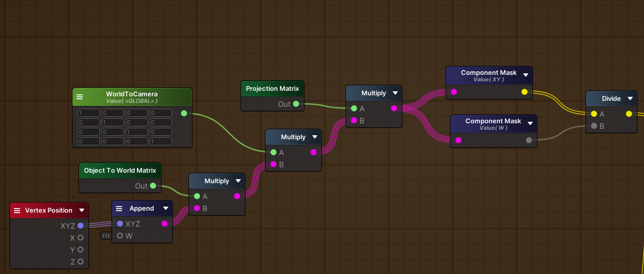Select the Projection Matrix node title
Viewport: 644px width, 274px height.
pos(272,89)
